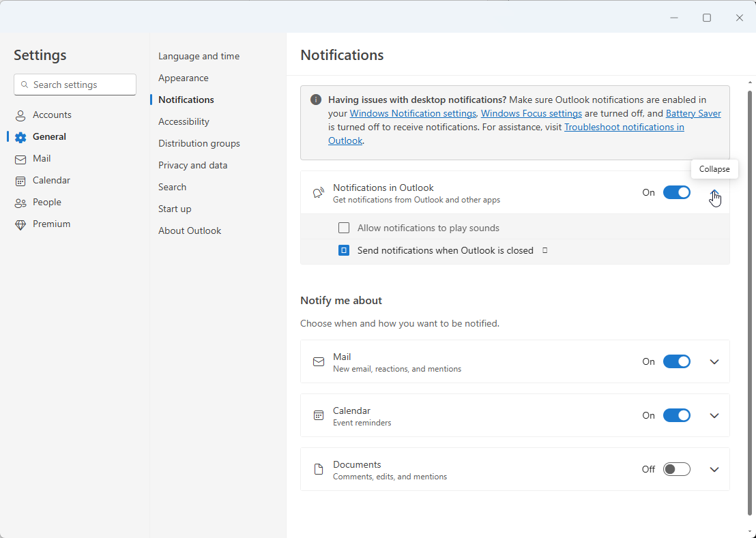Click the Premium diamond icon

(x=20, y=224)
